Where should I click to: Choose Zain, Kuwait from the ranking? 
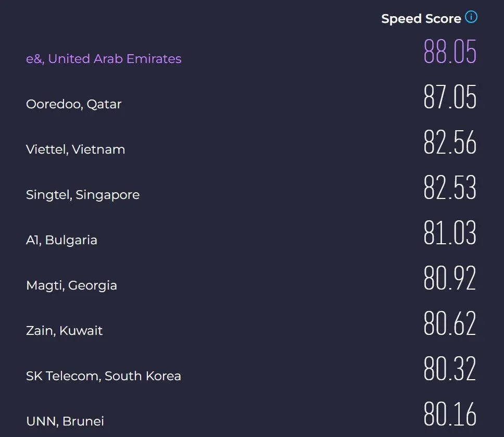[x=64, y=331]
